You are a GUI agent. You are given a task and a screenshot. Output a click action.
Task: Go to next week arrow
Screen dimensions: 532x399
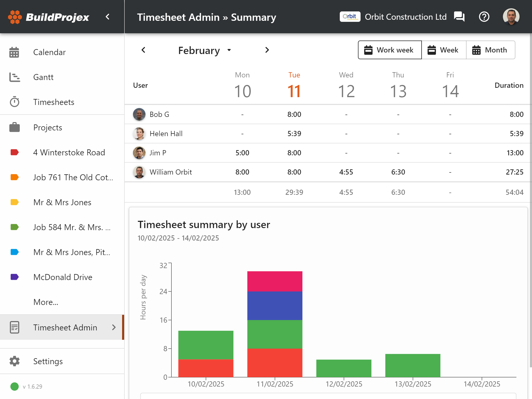pyautogui.click(x=267, y=50)
